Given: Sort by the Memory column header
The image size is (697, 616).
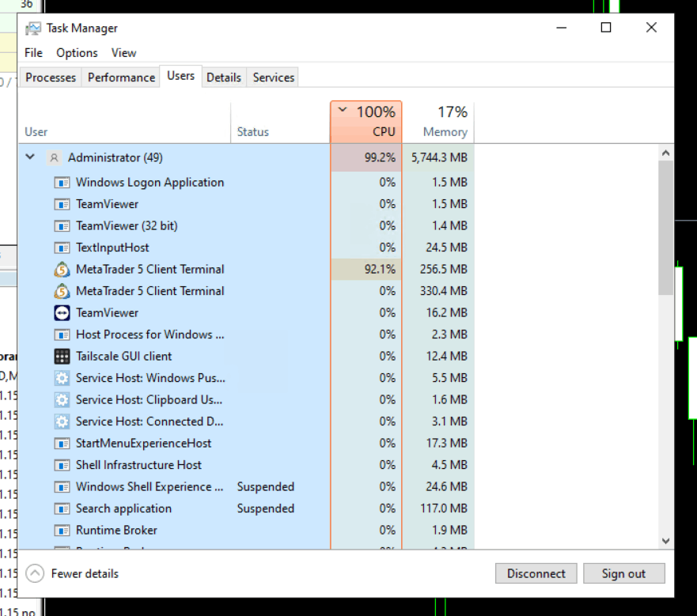Looking at the screenshot, I should (438, 123).
